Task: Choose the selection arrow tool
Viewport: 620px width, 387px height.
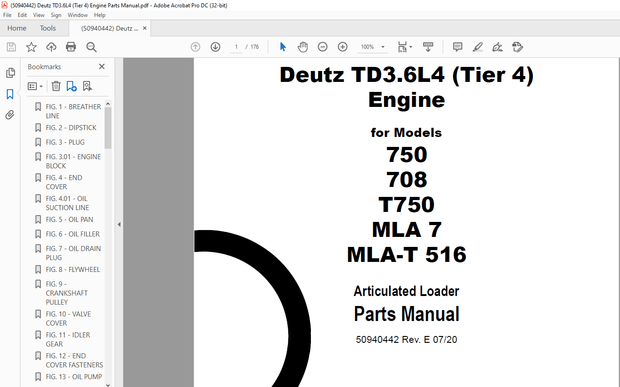Action: (283, 47)
